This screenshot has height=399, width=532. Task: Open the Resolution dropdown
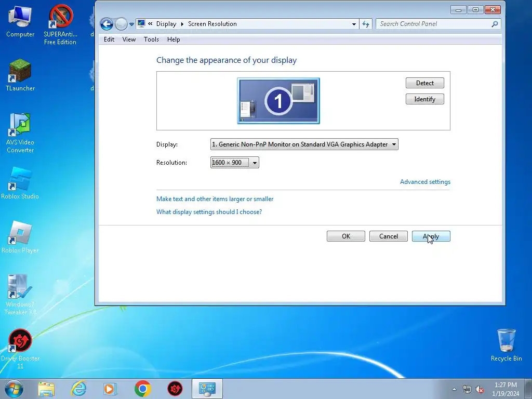[x=234, y=163]
